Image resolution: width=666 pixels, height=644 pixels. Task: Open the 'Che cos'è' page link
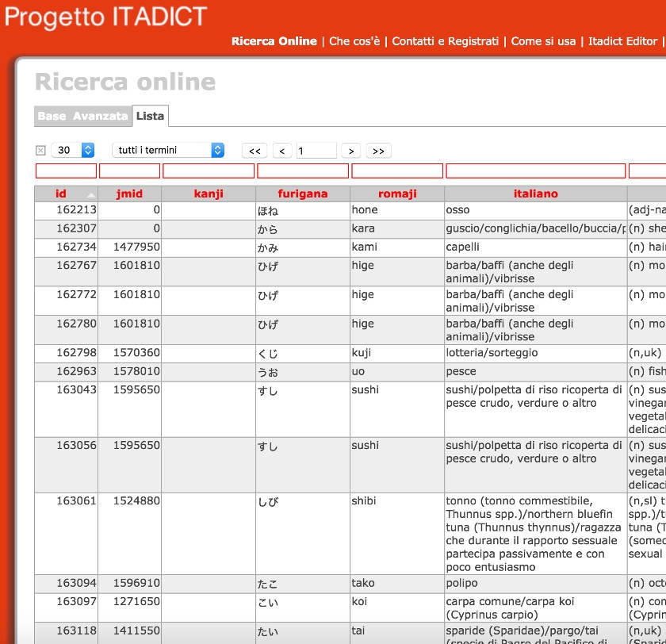(354, 41)
